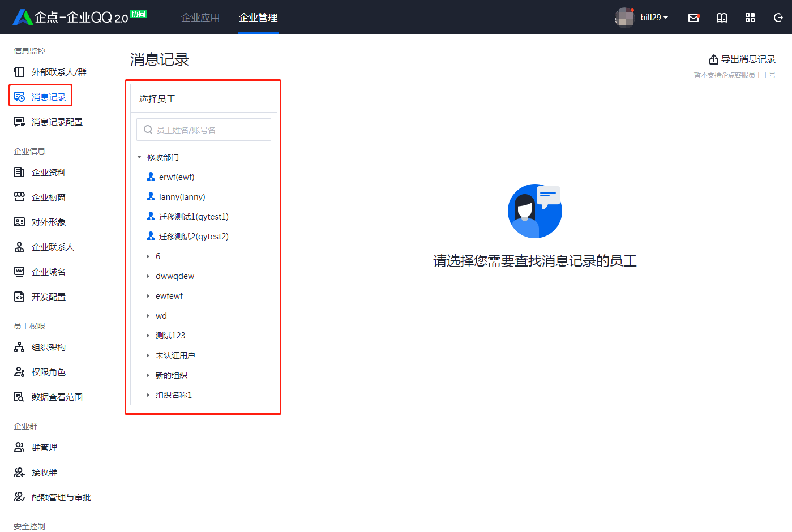
Task: Open 企业资料 menu item
Action: 49,172
